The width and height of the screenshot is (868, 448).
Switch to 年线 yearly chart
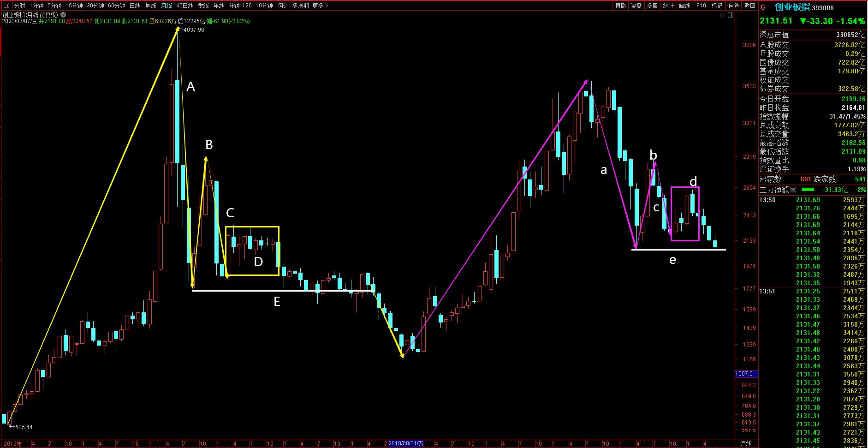(219, 6)
